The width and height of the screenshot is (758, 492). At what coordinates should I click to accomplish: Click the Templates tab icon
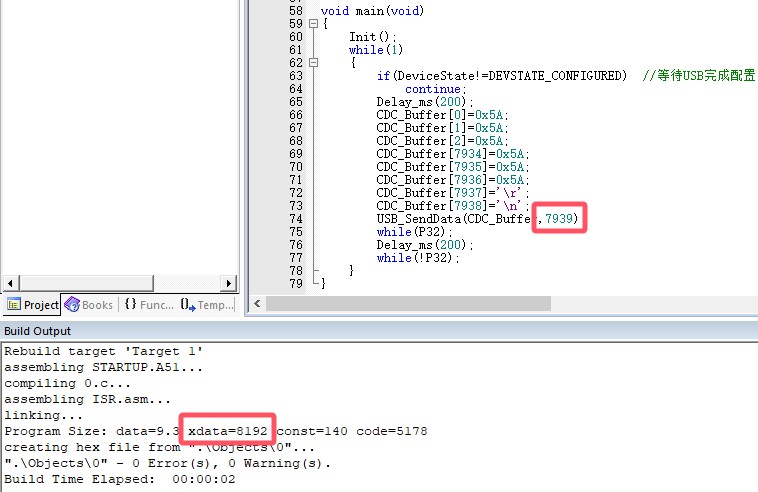click(x=188, y=304)
